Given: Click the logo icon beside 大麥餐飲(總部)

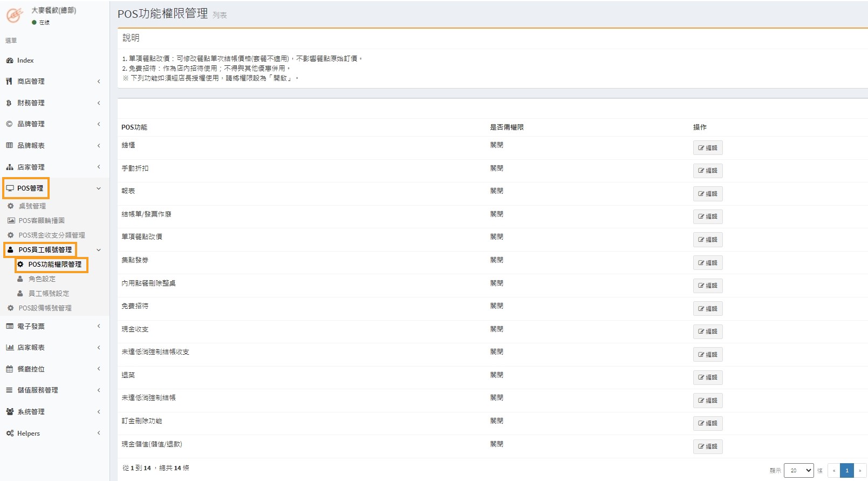Looking at the screenshot, I should 15,15.
